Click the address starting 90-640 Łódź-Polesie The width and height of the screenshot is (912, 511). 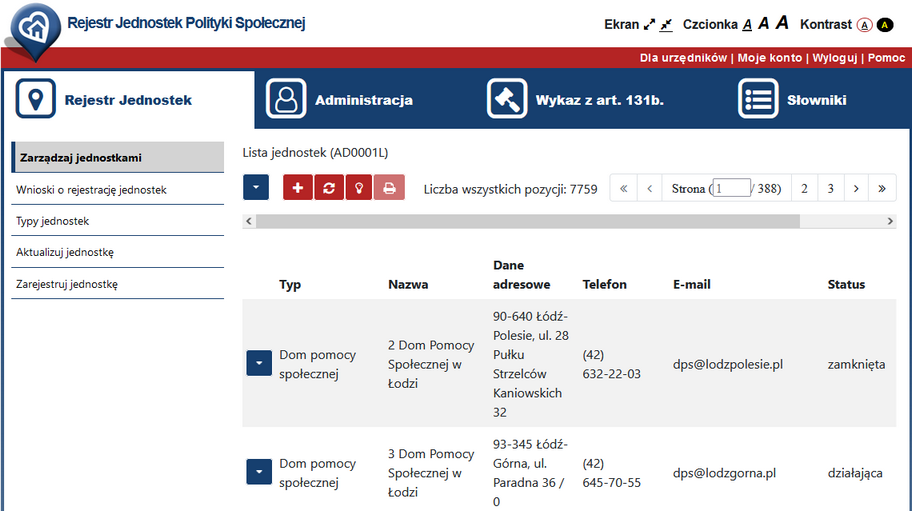[530, 364]
